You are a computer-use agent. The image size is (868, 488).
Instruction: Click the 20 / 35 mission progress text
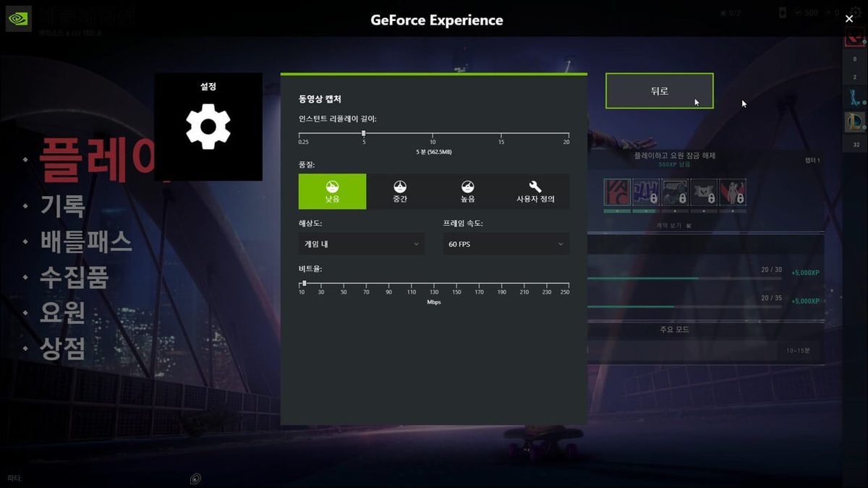(x=772, y=298)
